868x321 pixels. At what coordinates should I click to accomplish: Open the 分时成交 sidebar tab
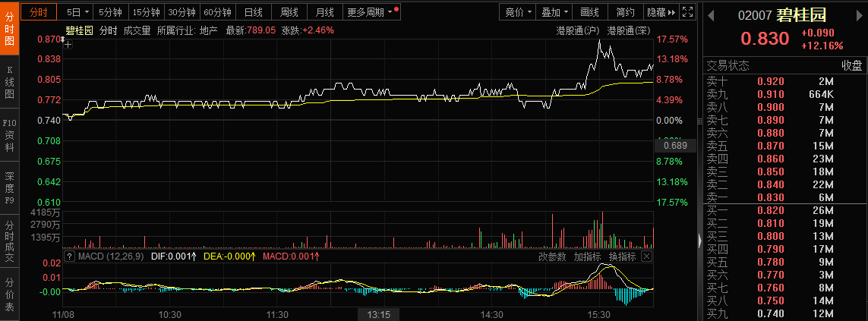click(x=9, y=241)
